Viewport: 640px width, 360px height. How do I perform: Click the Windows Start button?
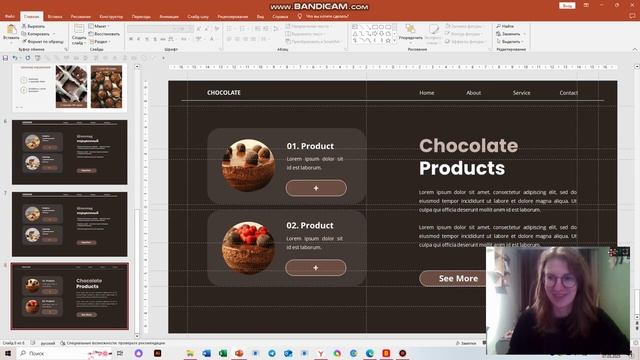pos(7,353)
